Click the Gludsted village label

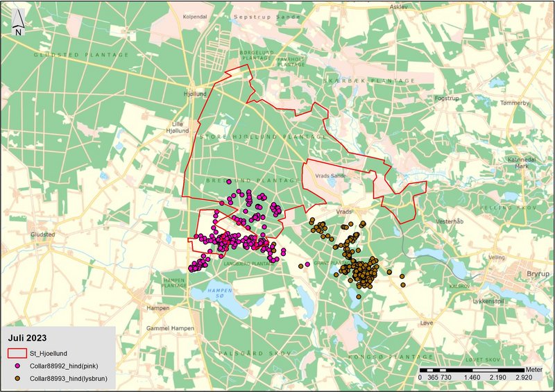point(42,235)
